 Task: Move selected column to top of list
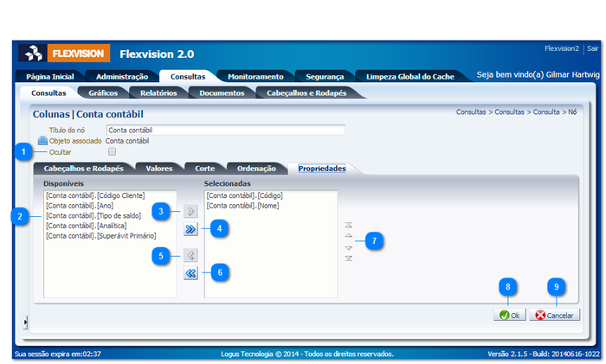pos(348,224)
